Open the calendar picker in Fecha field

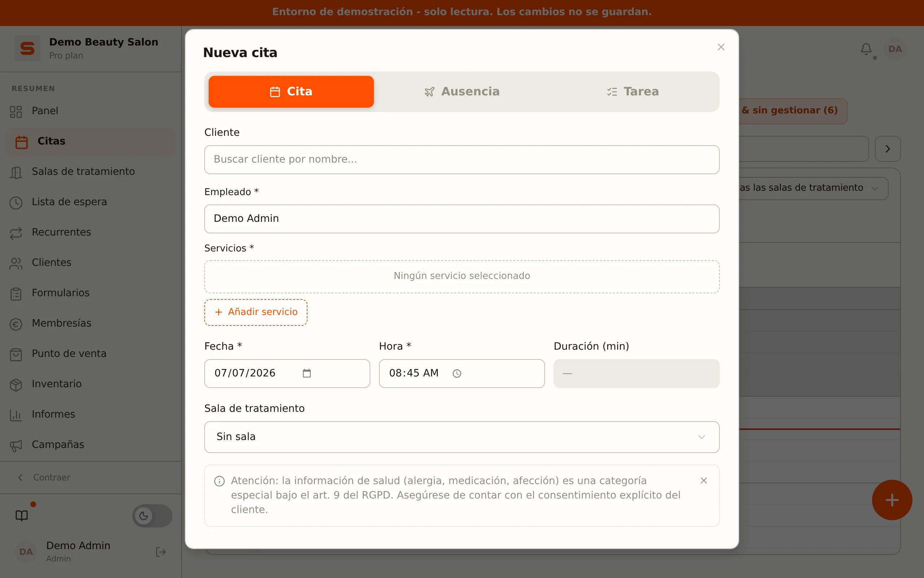point(306,373)
